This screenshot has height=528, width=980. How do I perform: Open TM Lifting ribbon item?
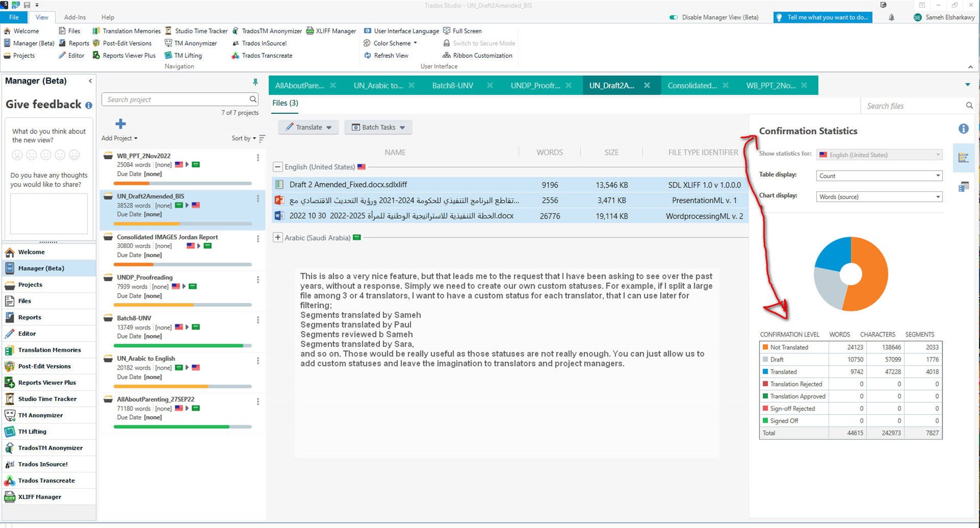183,56
